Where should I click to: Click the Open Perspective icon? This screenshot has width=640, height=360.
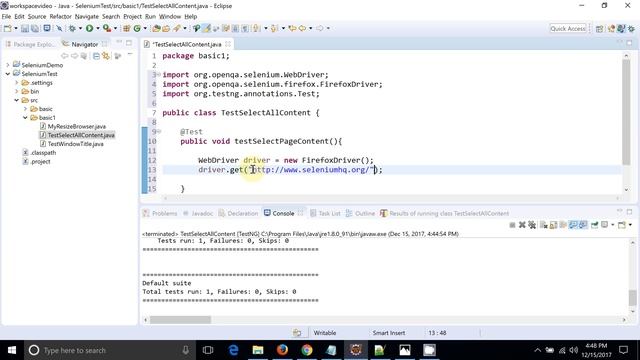[600, 29]
